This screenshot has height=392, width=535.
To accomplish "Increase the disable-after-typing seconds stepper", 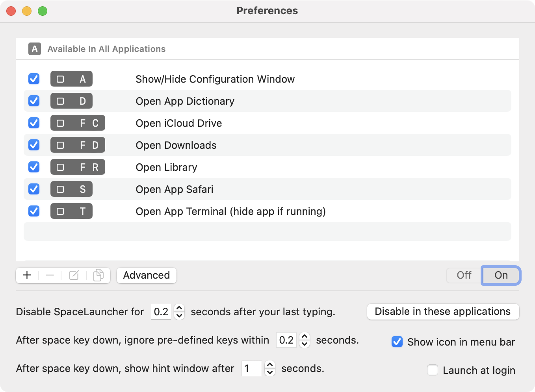I will coord(179,308).
